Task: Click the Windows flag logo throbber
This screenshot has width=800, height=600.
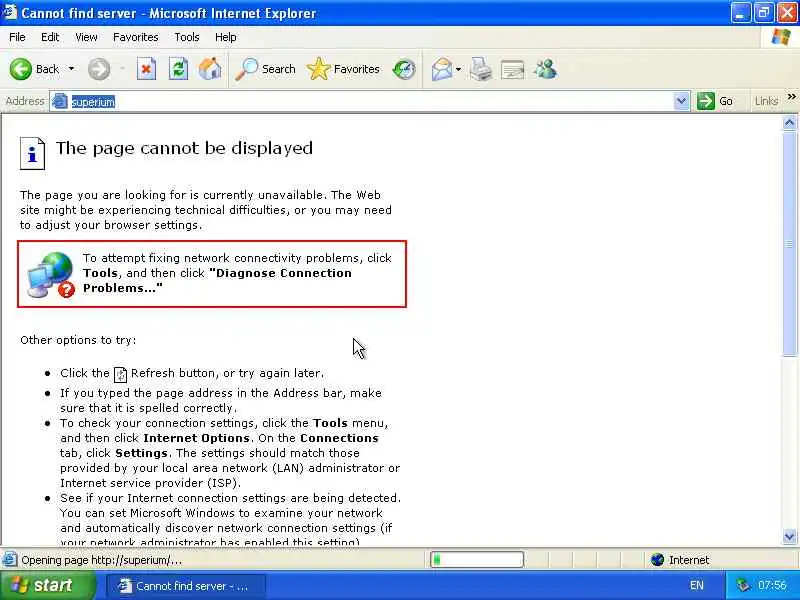Action: pyautogui.click(x=781, y=37)
